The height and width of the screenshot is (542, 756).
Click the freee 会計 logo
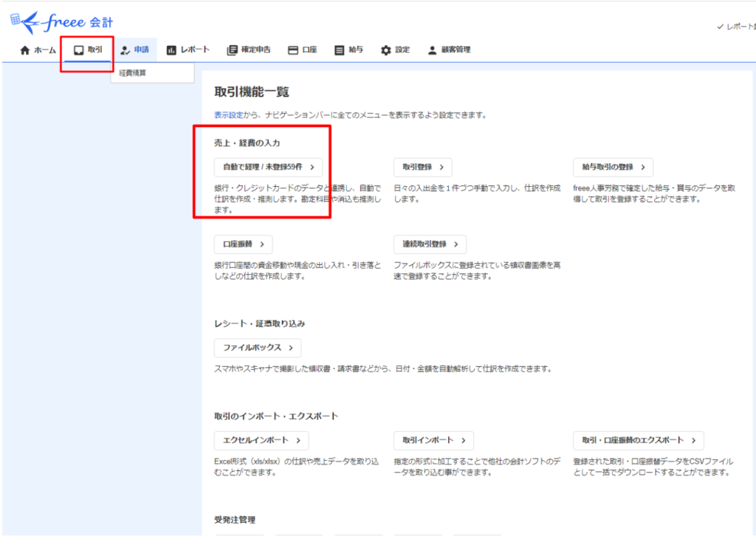[x=62, y=22]
